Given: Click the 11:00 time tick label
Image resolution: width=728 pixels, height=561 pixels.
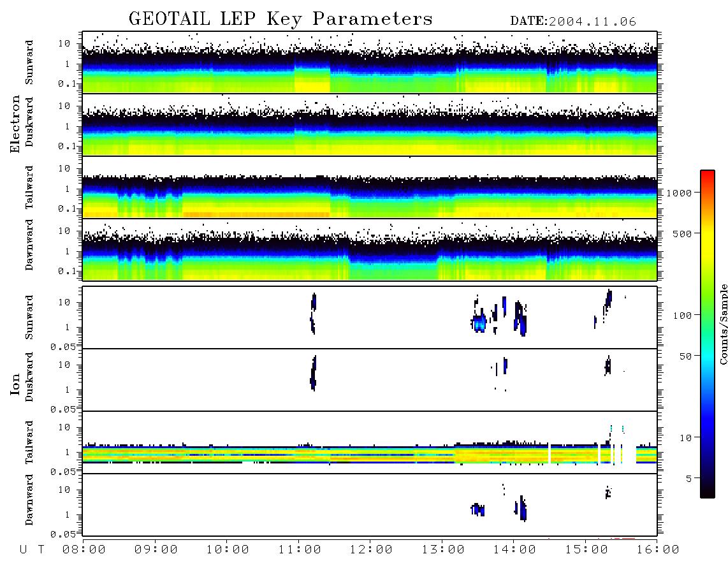Looking at the screenshot, I should [299, 550].
